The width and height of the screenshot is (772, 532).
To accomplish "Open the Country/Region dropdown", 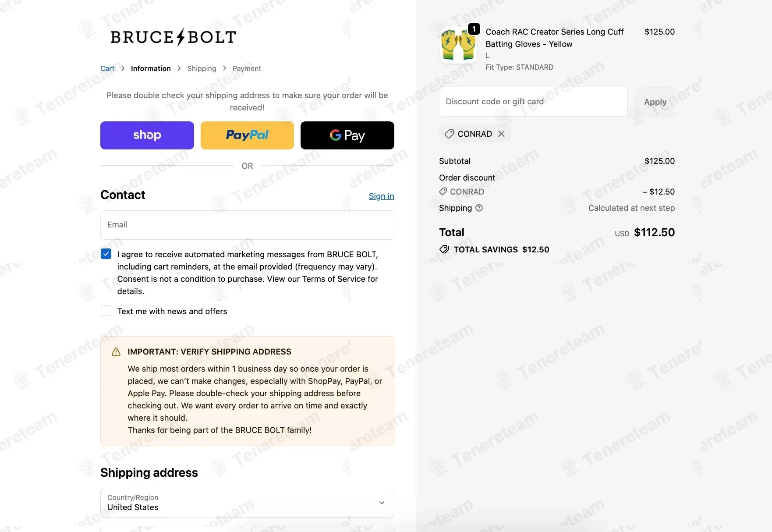I will click(x=247, y=503).
